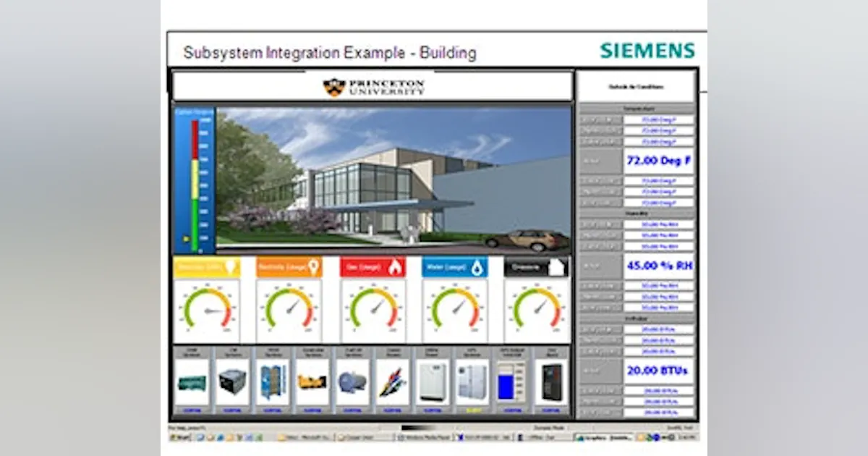Screen dimensions: 868x456
Task: Click the Princeton University shield logo
Action: coord(333,85)
